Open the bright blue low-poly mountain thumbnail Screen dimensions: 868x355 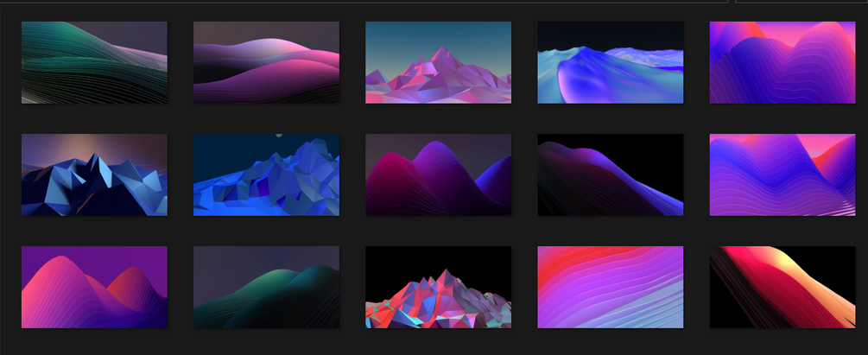[266, 174]
